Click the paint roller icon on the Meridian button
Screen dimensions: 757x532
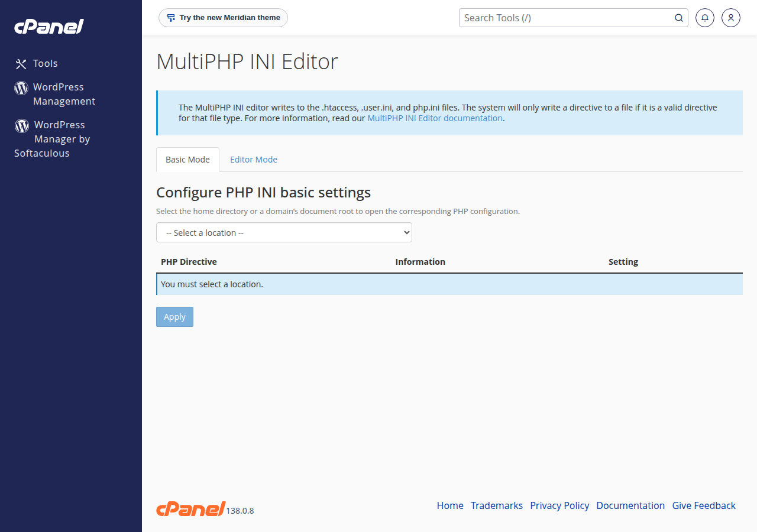coord(171,18)
